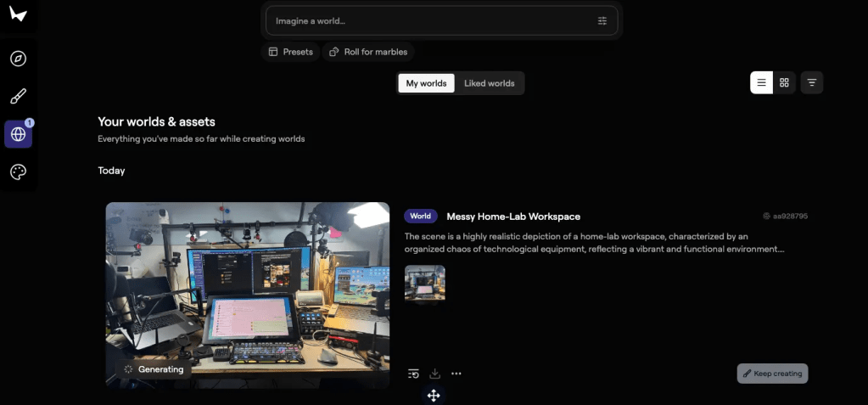This screenshot has height=405, width=868.
Task: Click the four-arrow move icon
Action: pyautogui.click(x=434, y=396)
